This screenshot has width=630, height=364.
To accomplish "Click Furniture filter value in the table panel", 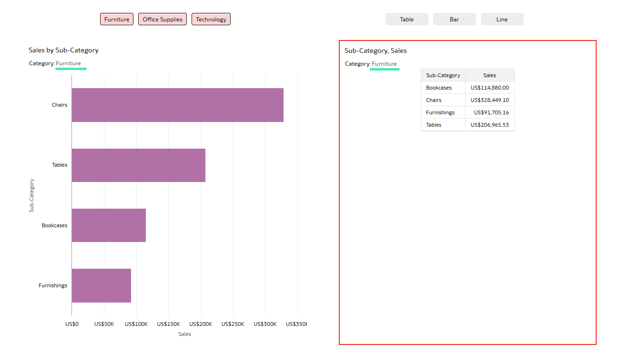I will tap(384, 64).
